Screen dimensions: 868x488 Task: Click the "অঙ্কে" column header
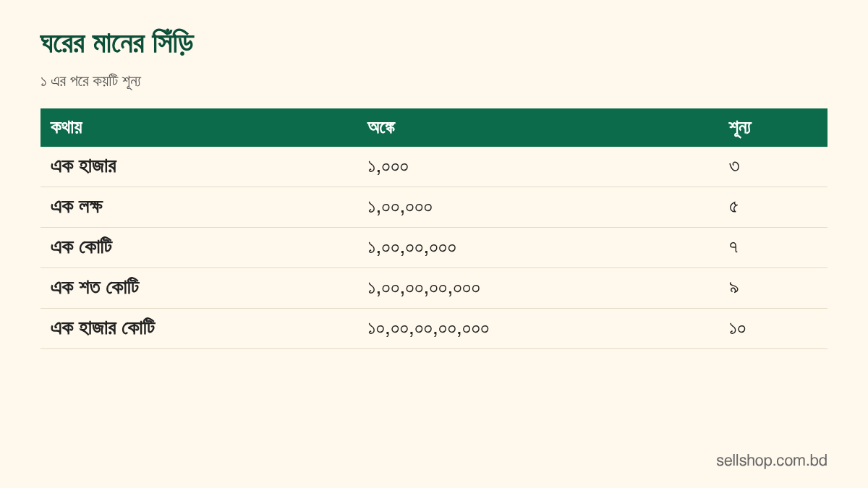[381, 127]
